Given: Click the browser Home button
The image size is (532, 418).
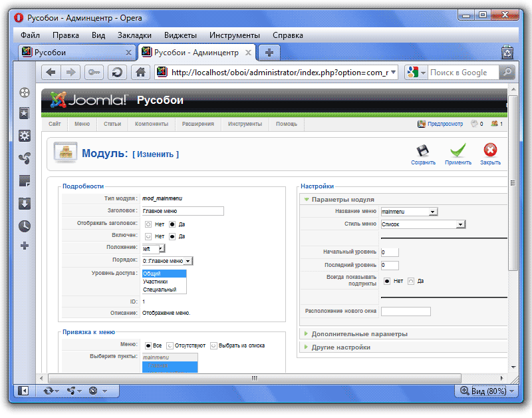Looking at the screenshot, I should click(x=140, y=73).
